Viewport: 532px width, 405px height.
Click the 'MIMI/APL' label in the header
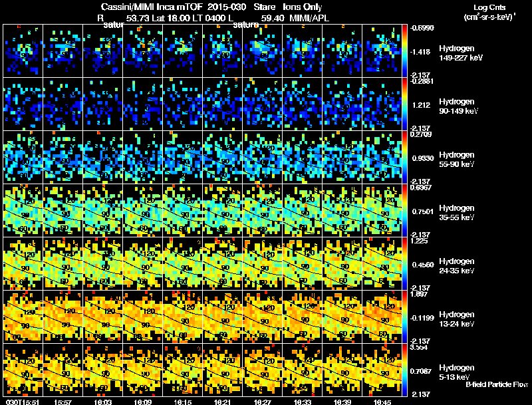309,18
